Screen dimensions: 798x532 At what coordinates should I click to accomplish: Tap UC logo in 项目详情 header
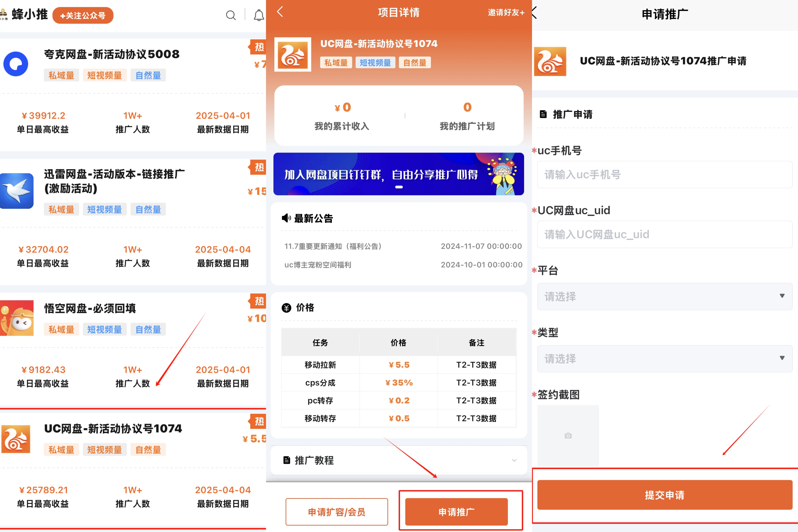(293, 54)
